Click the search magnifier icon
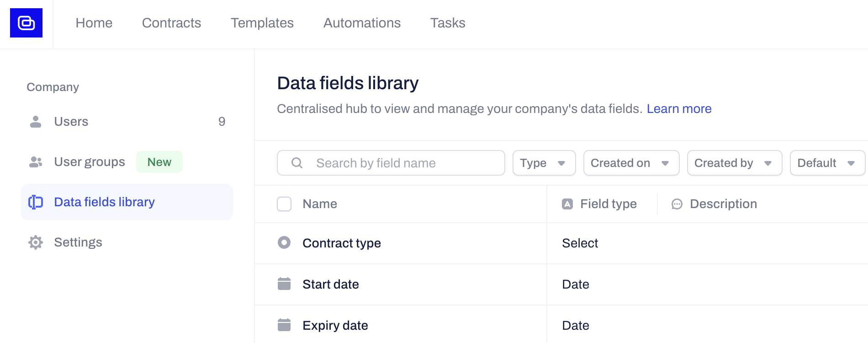The image size is (868, 343). (x=297, y=163)
